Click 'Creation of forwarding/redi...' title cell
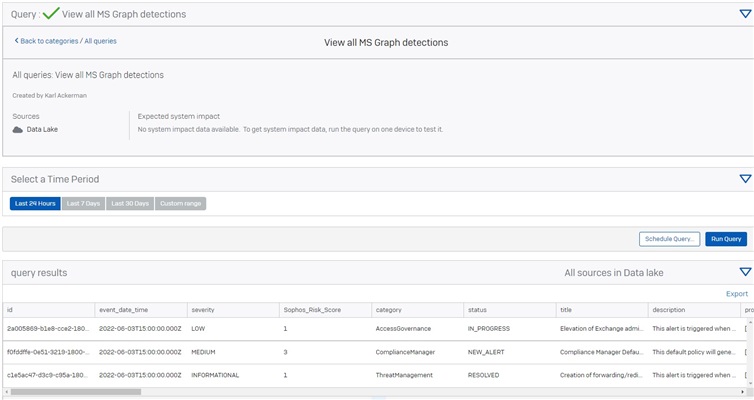754x400 pixels. coord(602,375)
